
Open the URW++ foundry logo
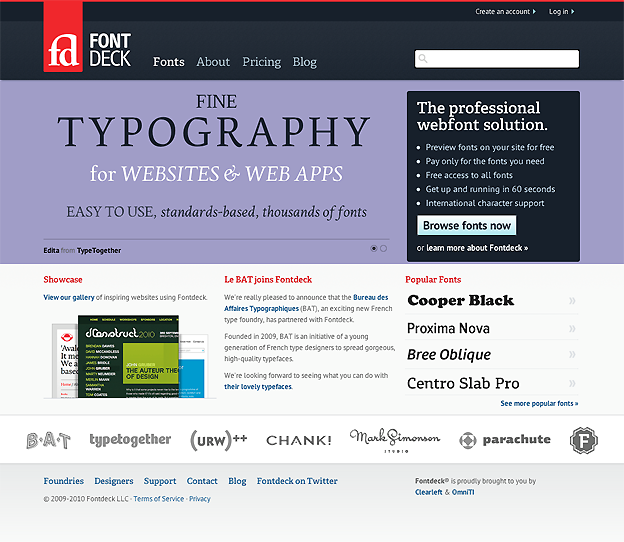(x=218, y=440)
